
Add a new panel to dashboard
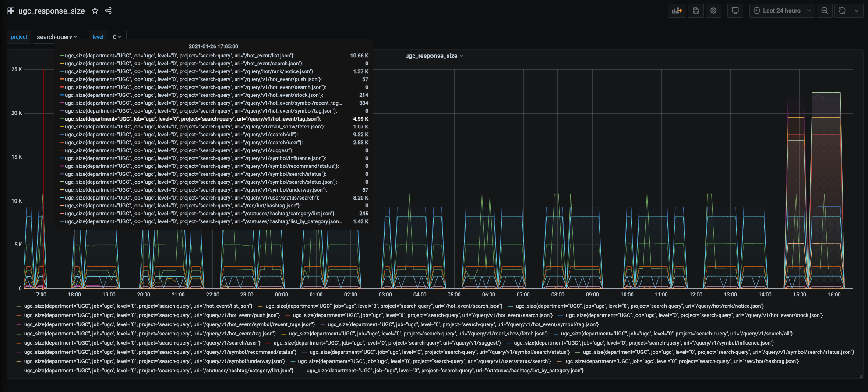click(677, 11)
